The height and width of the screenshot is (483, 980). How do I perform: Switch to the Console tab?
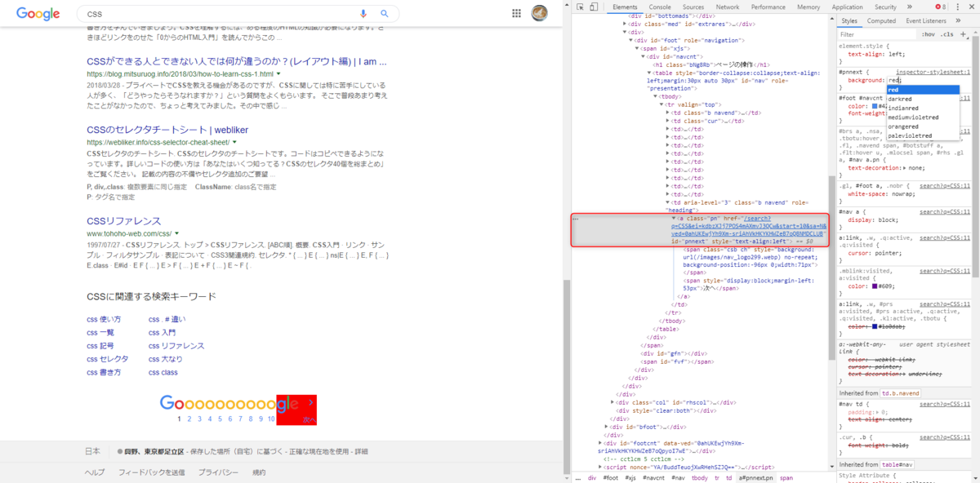click(x=660, y=7)
